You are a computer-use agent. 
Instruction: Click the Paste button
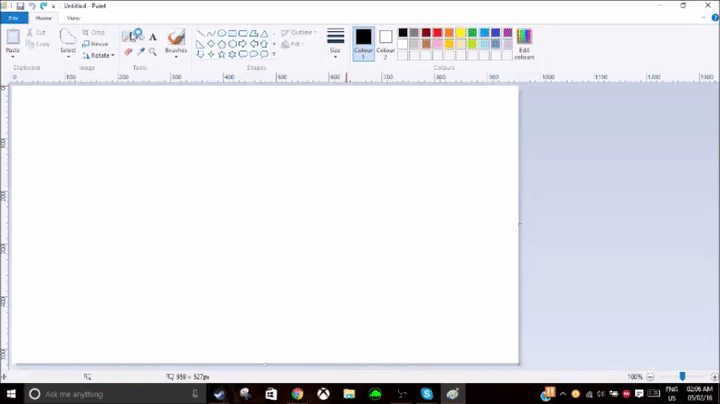click(x=13, y=42)
